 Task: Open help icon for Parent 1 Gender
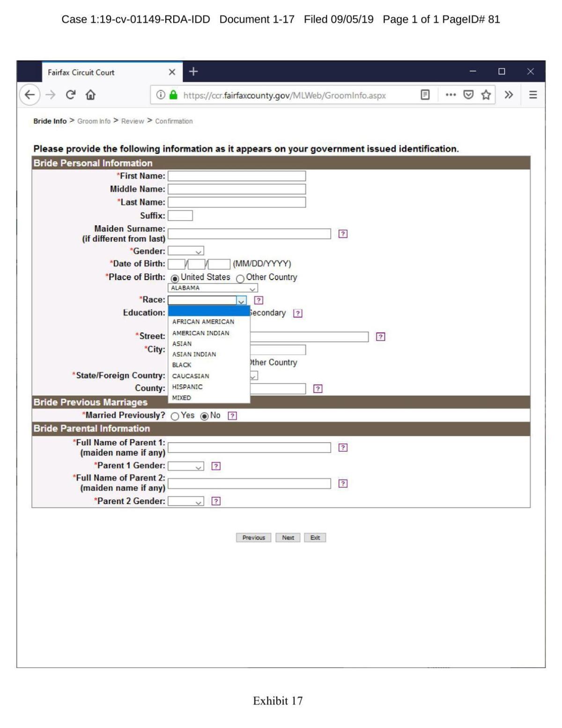pos(216,466)
